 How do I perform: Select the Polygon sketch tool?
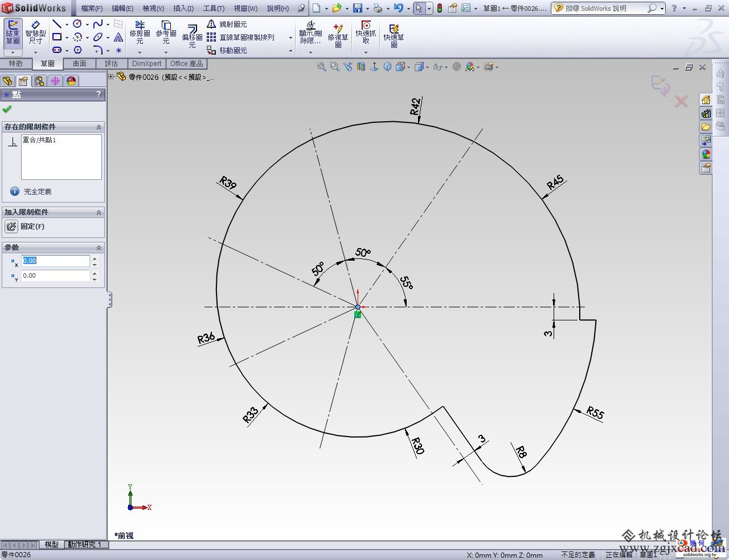77,50
